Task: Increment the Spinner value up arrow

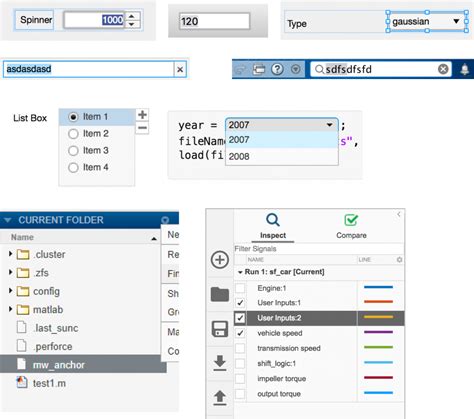Action: 132,16
